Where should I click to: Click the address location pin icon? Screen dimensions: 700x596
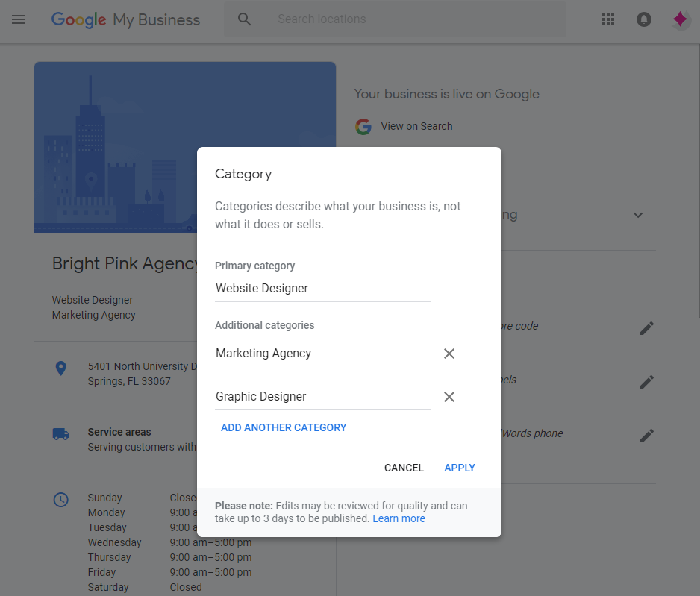tap(60, 368)
